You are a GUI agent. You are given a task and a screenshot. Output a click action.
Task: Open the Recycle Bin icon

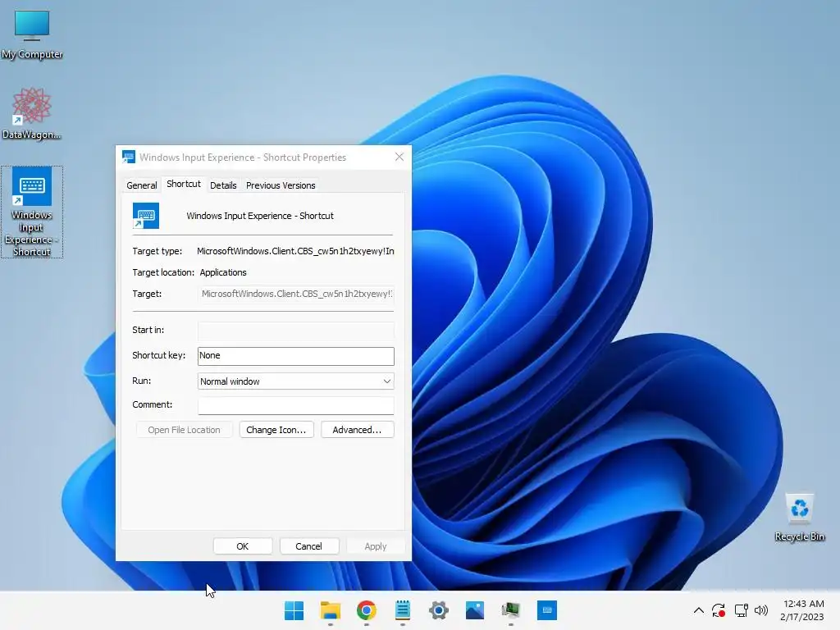799,518
